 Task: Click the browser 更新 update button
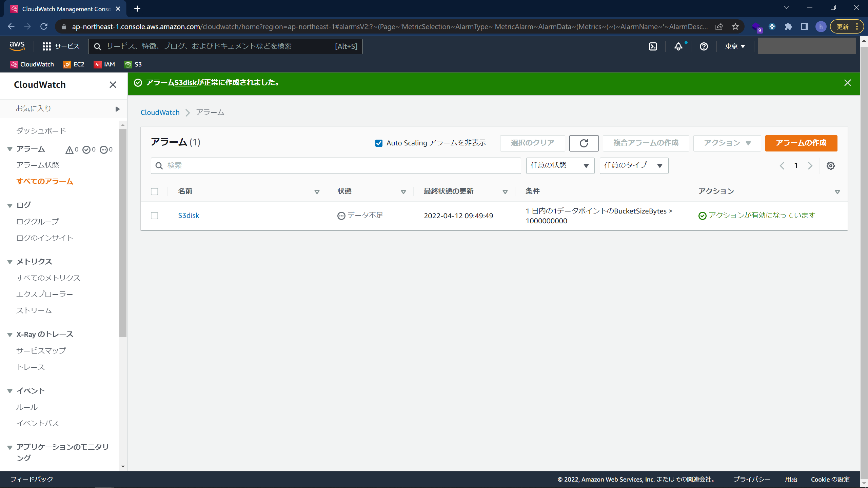coord(847,26)
